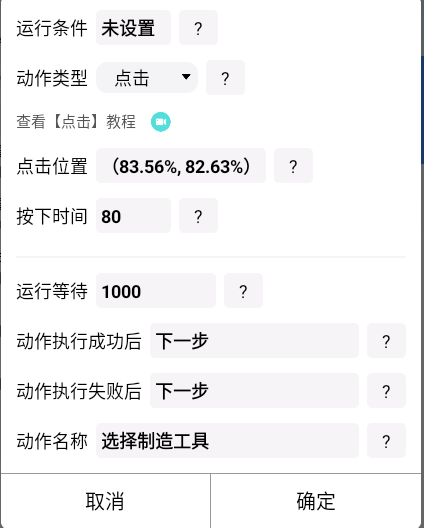Choose action after success 下一步 selector
Viewport: 424px width, 528px height.
click(x=254, y=340)
